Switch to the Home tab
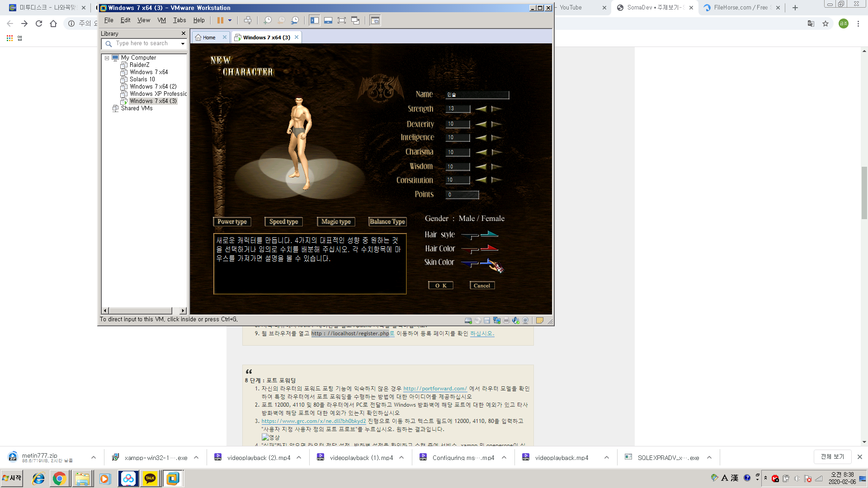The image size is (868, 488). 209,37
